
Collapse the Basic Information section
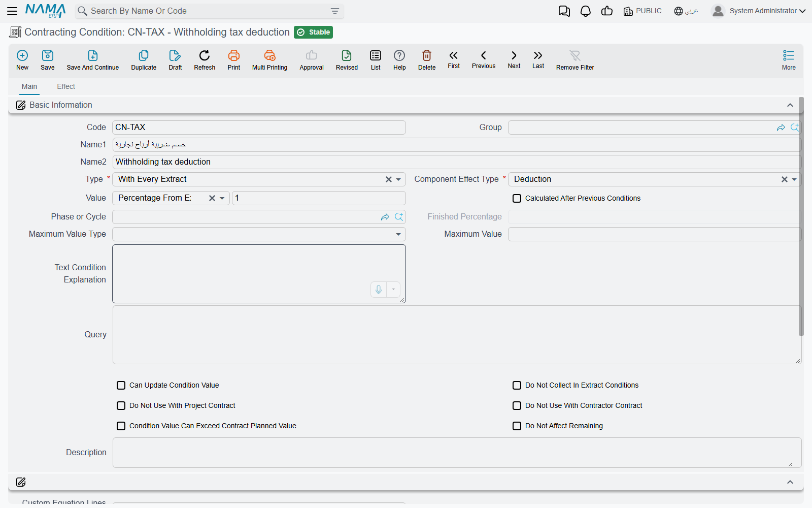790,105
